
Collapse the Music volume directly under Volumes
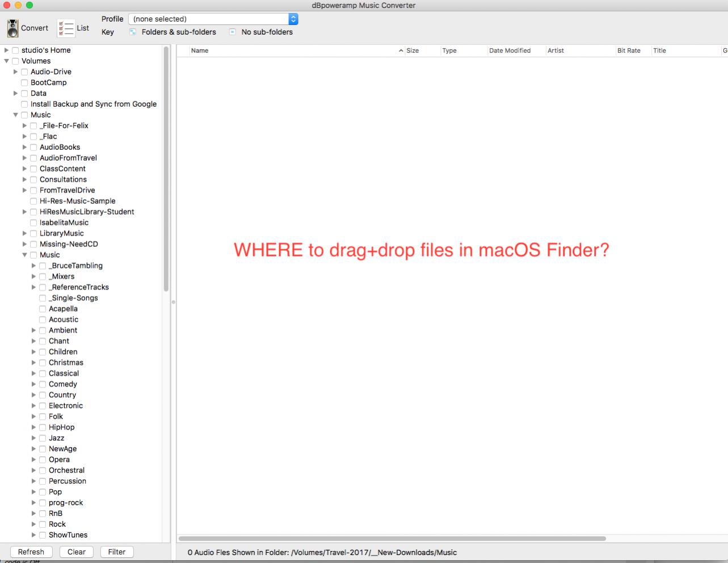click(x=16, y=115)
